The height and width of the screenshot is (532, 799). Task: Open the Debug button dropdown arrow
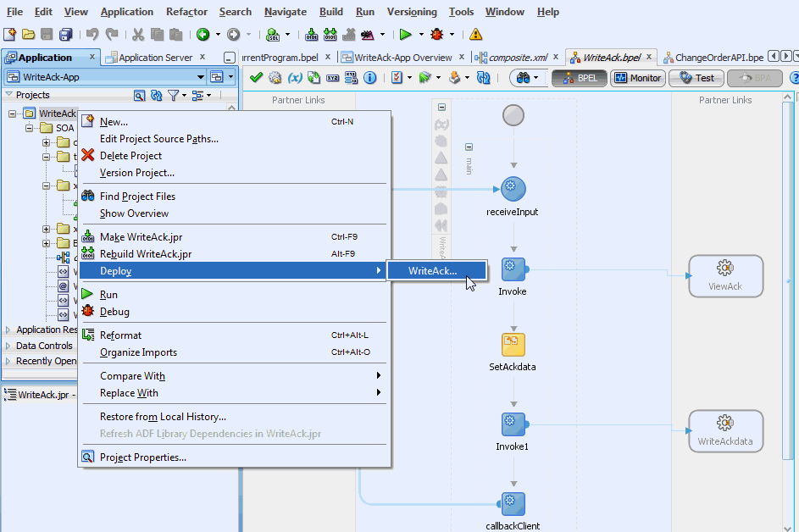point(452,34)
